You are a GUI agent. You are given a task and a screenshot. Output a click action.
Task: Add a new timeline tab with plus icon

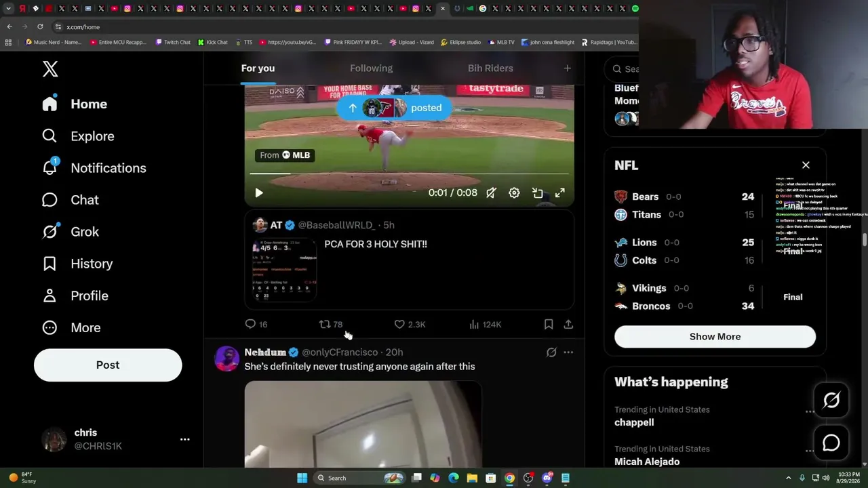pyautogui.click(x=568, y=68)
